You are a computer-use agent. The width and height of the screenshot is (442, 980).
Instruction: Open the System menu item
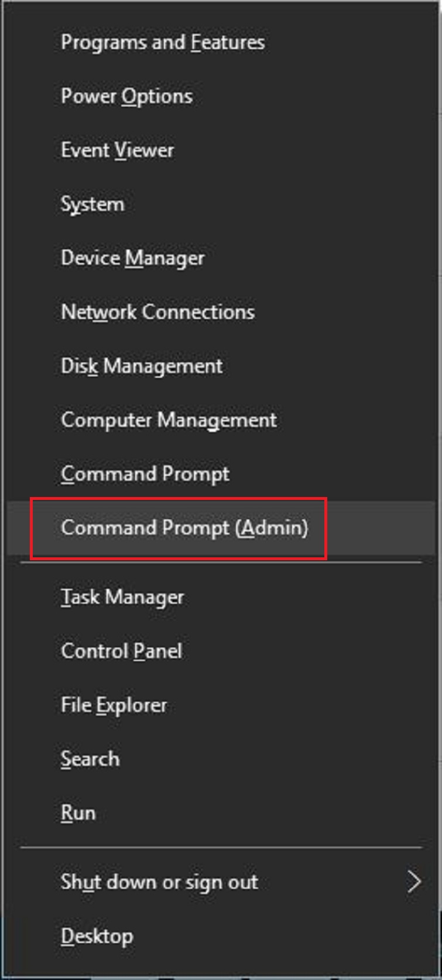click(x=92, y=204)
